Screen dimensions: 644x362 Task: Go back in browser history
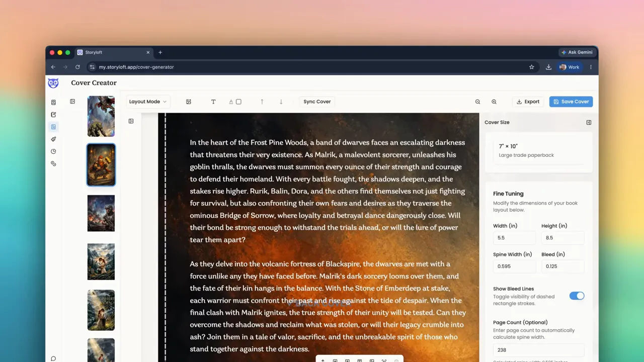click(53, 67)
